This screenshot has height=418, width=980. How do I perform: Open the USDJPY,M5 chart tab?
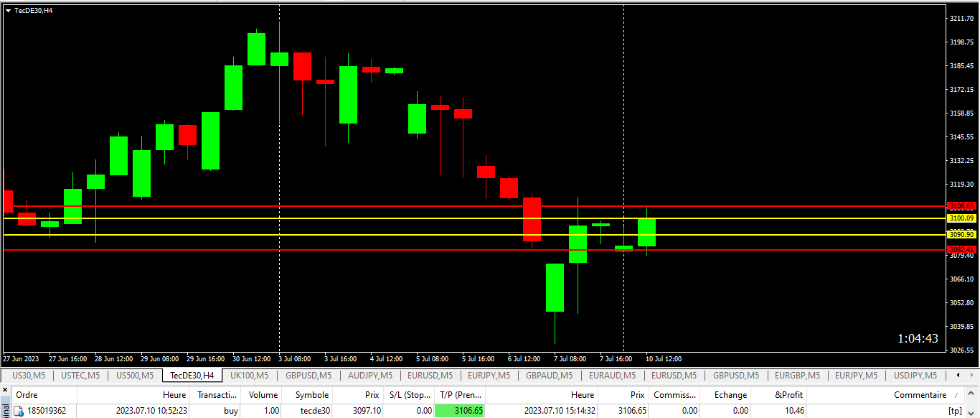pyautogui.click(x=915, y=375)
